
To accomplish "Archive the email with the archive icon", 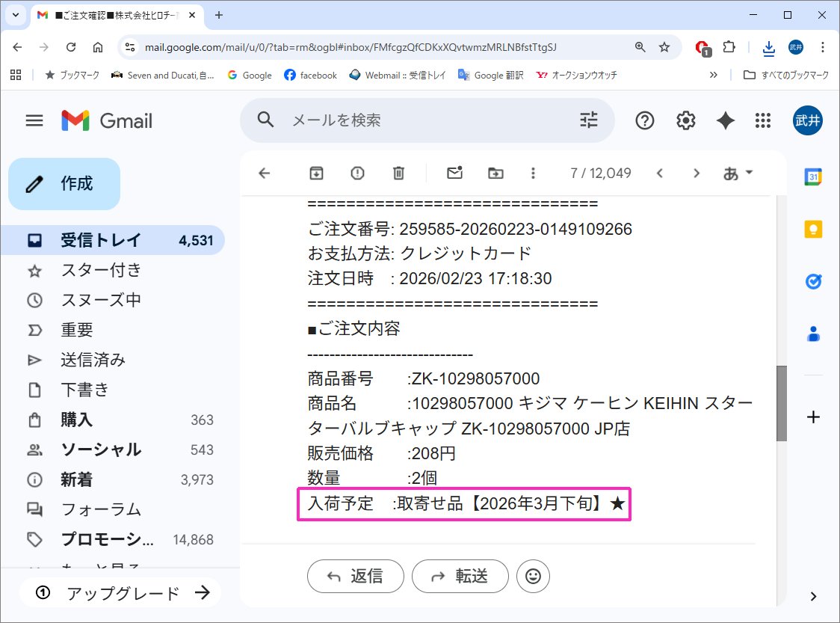I will coord(316,174).
